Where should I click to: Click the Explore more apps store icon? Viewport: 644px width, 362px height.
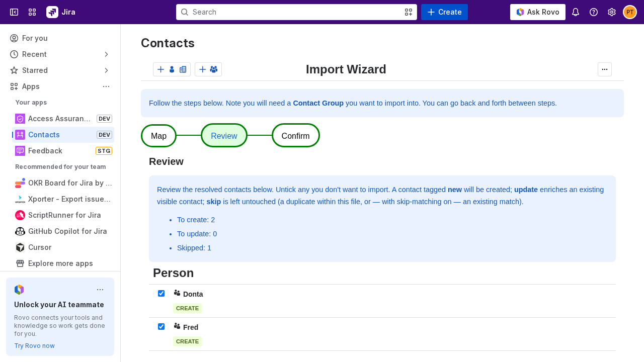(20, 263)
